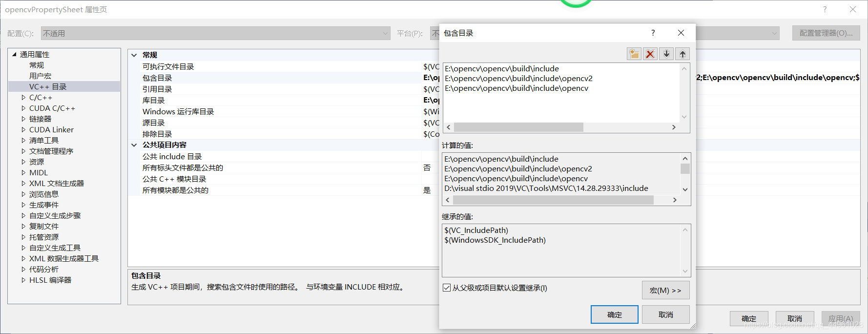The height and width of the screenshot is (334, 868).
Task: Click the horizontal scrollbar of include paths list
Action: [x=518, y=127]
